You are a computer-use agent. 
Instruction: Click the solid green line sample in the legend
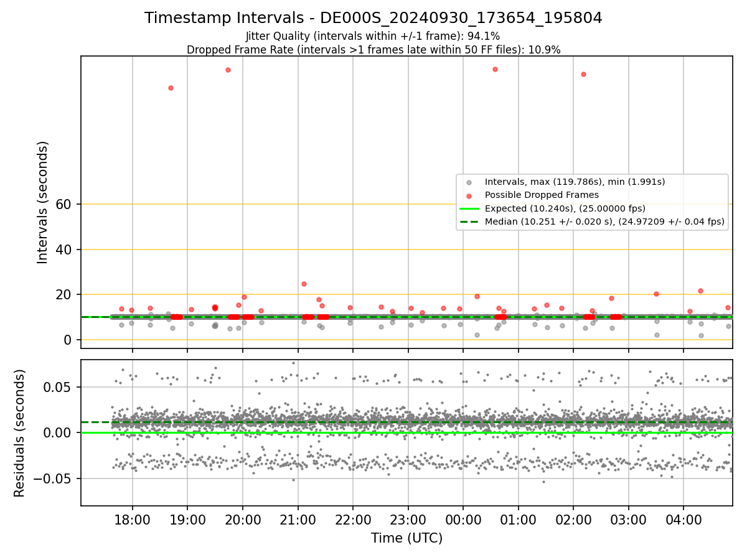pos(469,208)
